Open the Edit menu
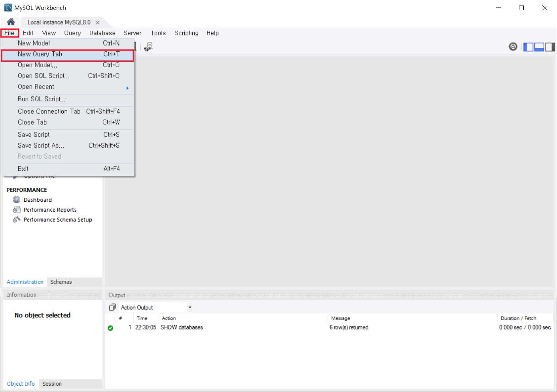The width and height of the screenshot is (557, 392). 28,33
